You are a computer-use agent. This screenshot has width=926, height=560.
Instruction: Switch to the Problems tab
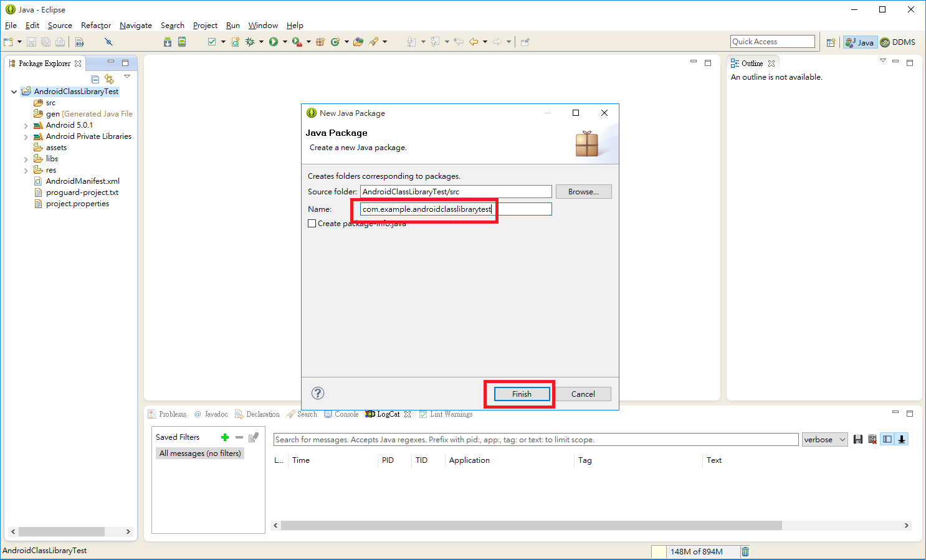coord(167,414)
